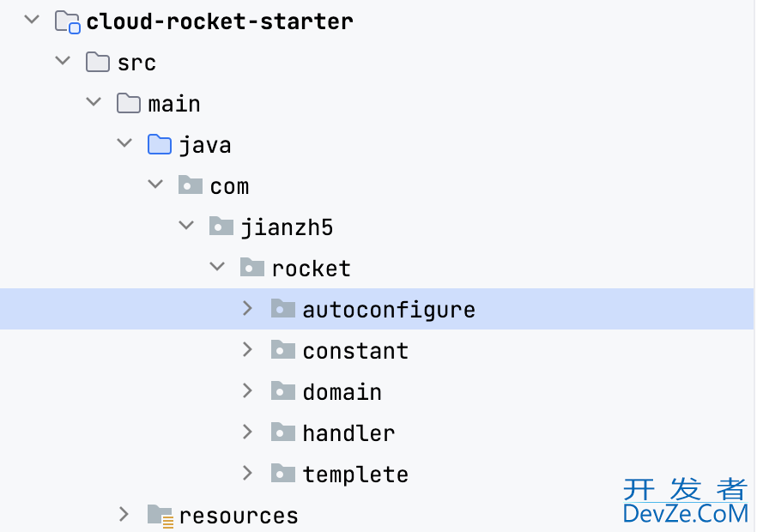The height and width of the screenshot is (532, 757).
Task: Click the src folder icon
Action: [x=98, y=63]
